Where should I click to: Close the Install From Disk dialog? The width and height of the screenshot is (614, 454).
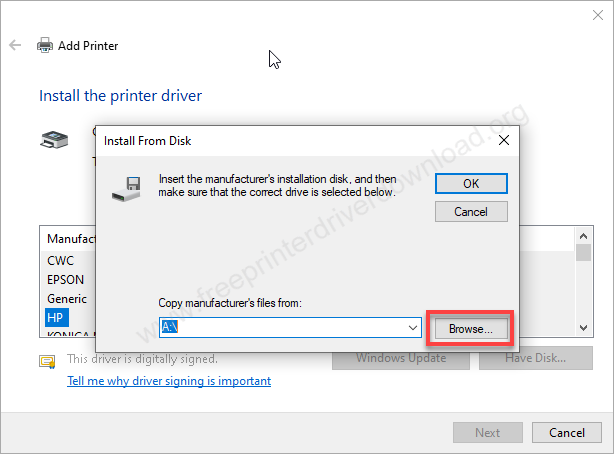[x=503, y=140]
